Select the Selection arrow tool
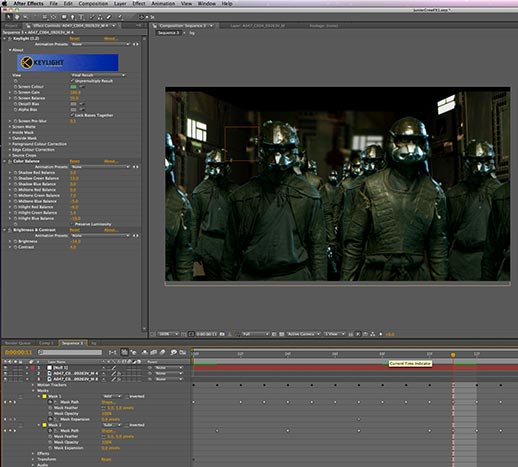Screen dimensions: 518x467 [x=9, y=17]
